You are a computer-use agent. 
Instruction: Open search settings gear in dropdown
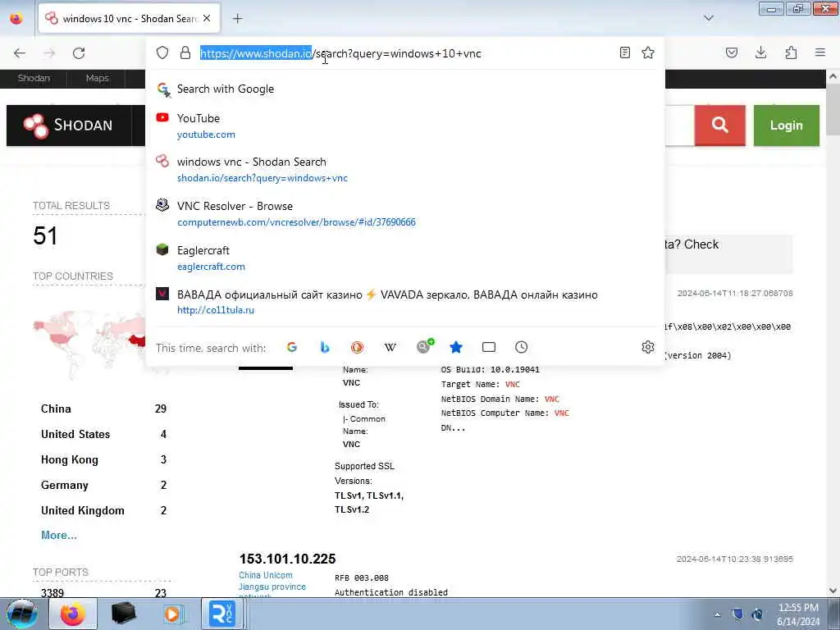[648, 347]
